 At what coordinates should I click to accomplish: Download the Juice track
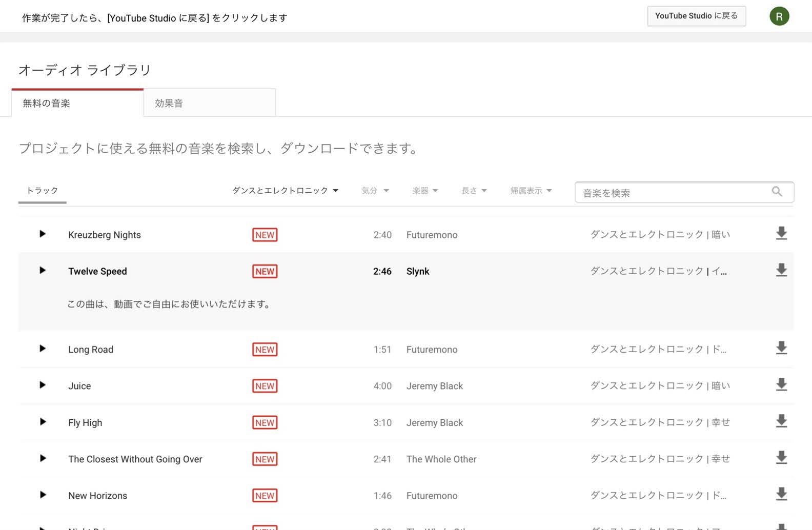pyautogui.click(x=781, y=385)
